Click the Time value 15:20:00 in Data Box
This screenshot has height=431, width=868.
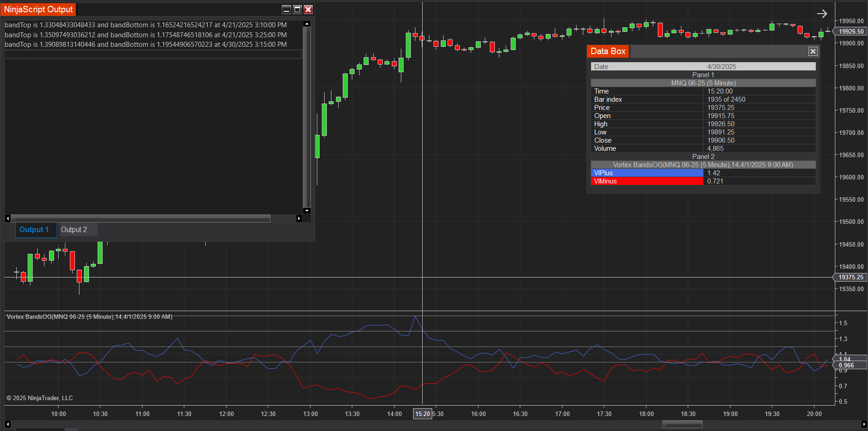(x=720, y=91)
